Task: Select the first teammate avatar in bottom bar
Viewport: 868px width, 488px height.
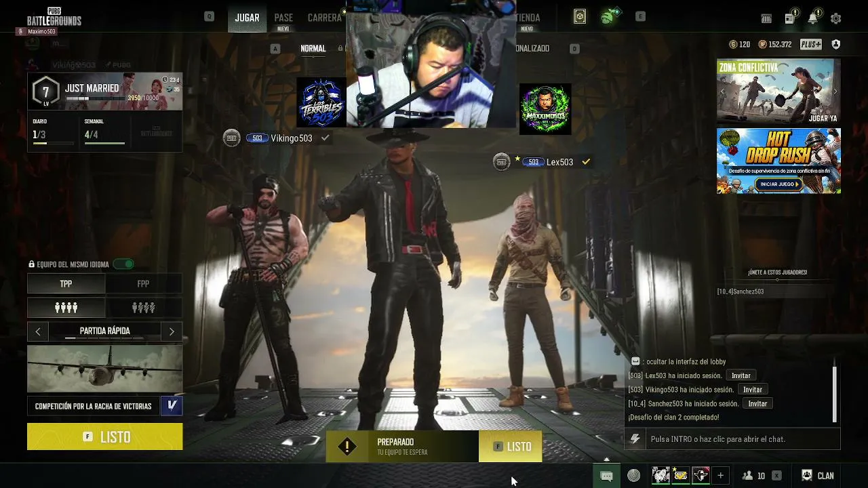Action: point(660,476)
